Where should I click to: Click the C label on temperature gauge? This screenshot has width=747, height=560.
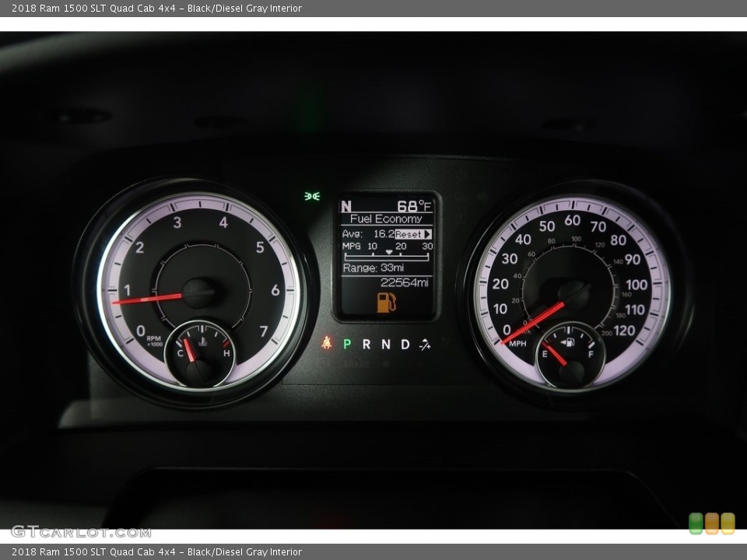click(180, 353)
